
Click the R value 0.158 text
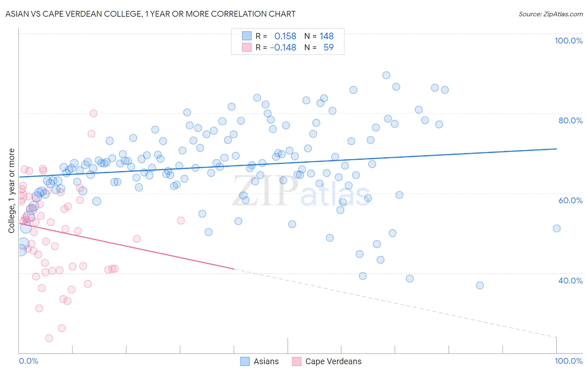coord(285,36)
